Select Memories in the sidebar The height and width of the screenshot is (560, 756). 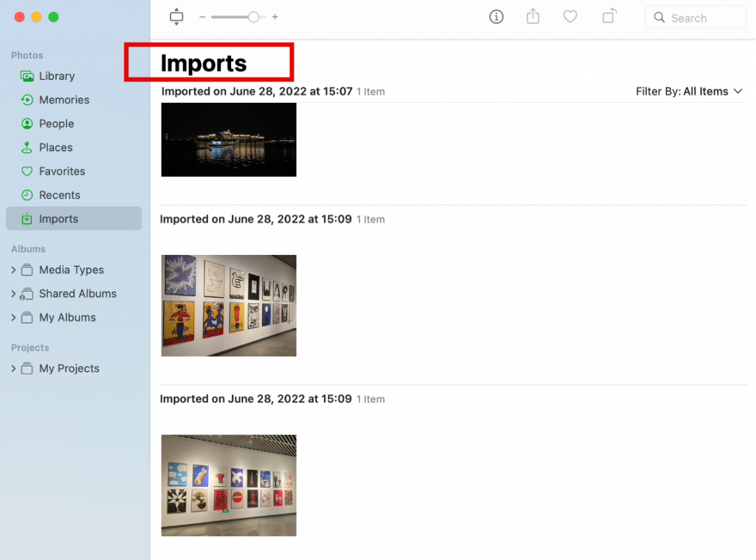point(63,100)
